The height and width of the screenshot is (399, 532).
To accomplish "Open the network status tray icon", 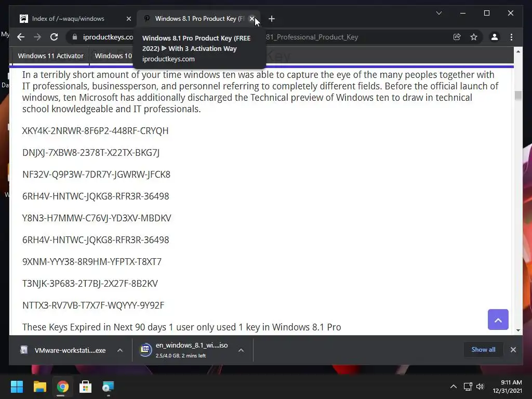I will (468, 387).
